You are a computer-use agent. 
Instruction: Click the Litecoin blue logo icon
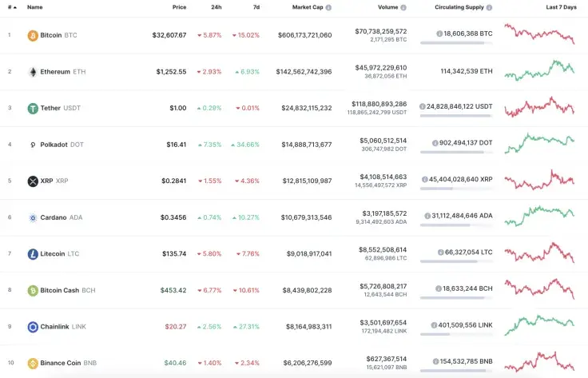pyautogui.click(x=33, y=254)
